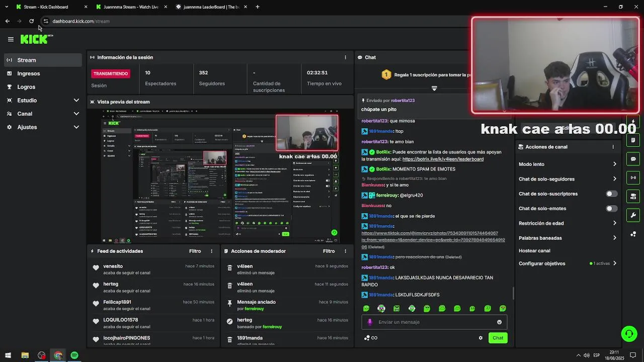Screen dimensions: 644x362
Task: Open the hamburger menu beside Kick logo
Action: 11,39
